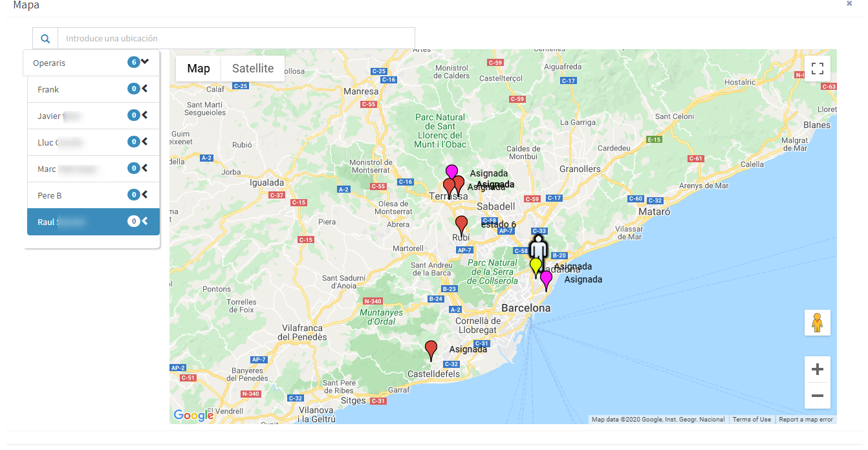Image resolution: width=868 pixels, height=450 pixels.
Task: Click the Mataró city label
Action: [x=654, y=212]
